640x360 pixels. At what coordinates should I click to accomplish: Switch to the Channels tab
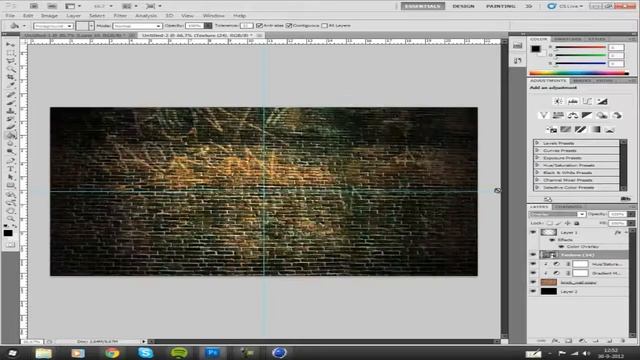569,207
